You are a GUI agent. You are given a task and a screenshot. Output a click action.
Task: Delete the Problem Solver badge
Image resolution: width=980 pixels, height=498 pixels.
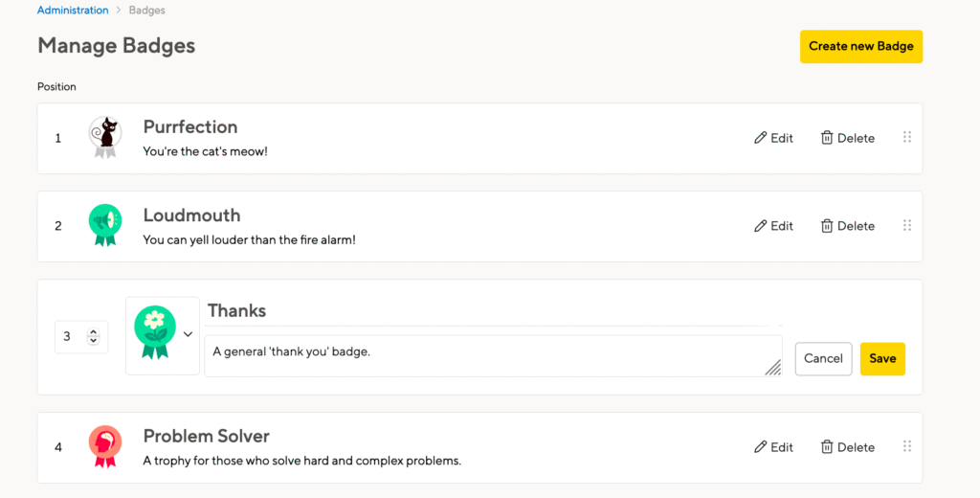pos(848,447)
